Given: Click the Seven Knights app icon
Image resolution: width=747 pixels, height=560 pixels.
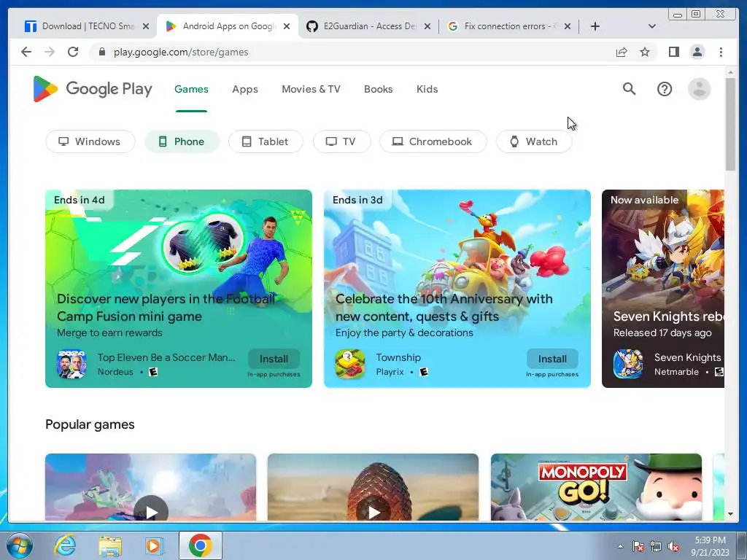Looking at the screenshot, I should tap(628, 365).
